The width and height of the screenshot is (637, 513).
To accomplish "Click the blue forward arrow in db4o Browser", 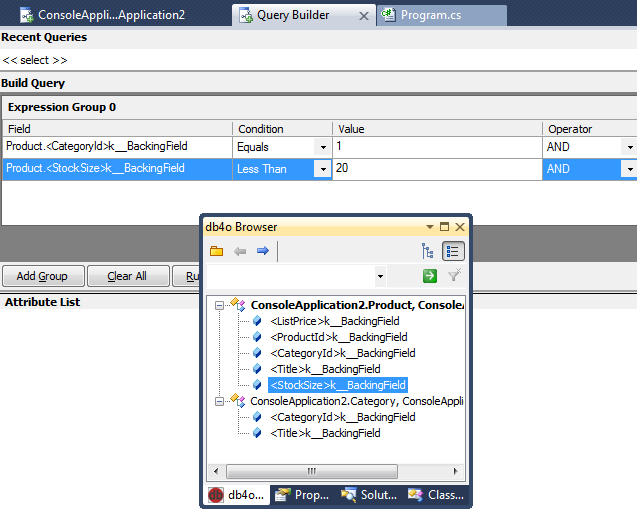I will point(263,251).
